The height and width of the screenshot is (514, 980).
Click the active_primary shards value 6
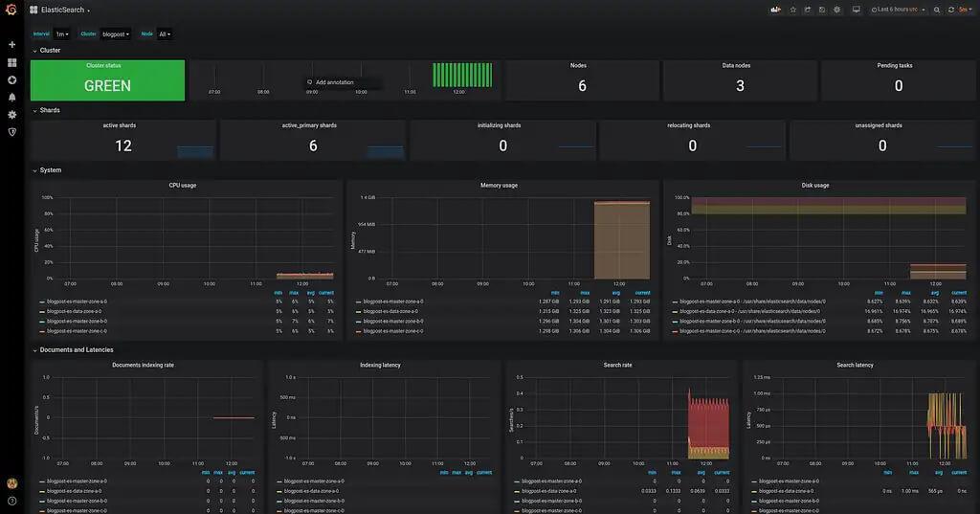pos(313,145)
